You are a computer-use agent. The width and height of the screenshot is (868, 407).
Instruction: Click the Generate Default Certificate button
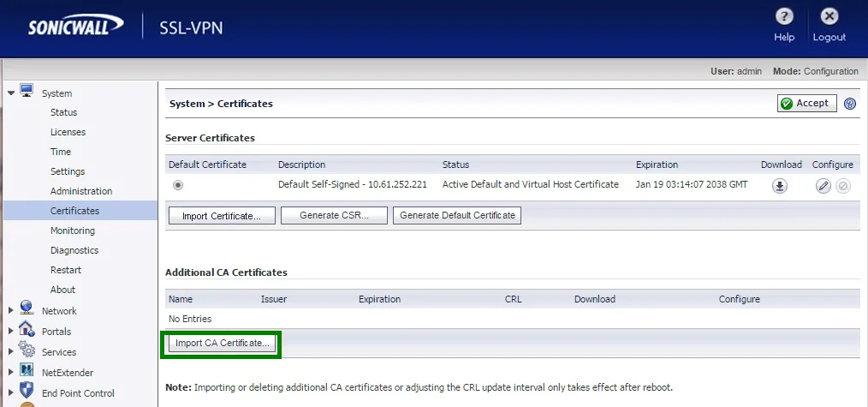457,216
